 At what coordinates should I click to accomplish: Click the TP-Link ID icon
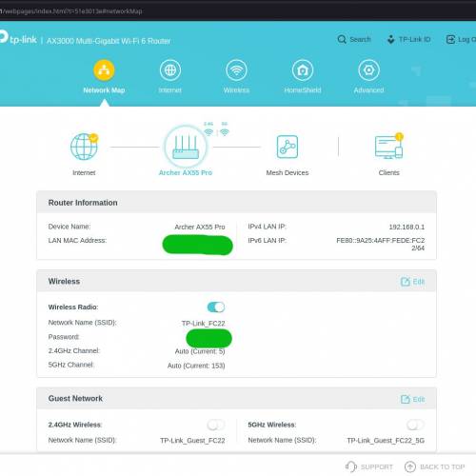(391, 39)
